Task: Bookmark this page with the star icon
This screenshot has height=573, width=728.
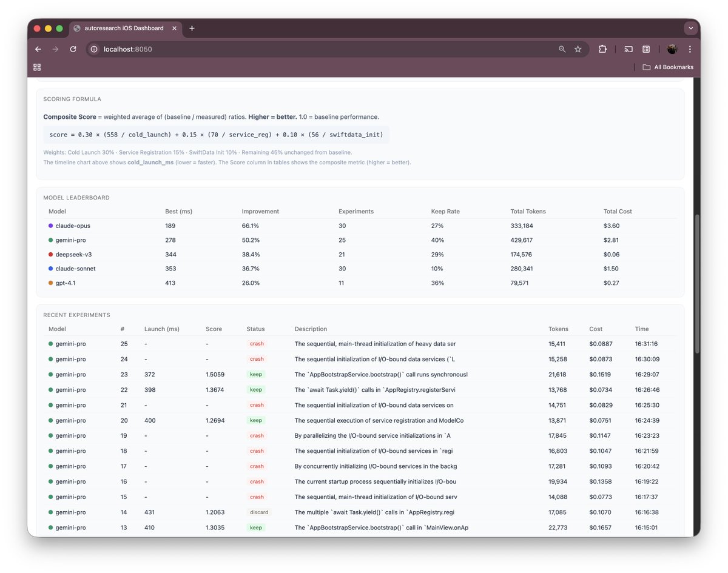Action: pyautogui.click(x=578, y=49)
